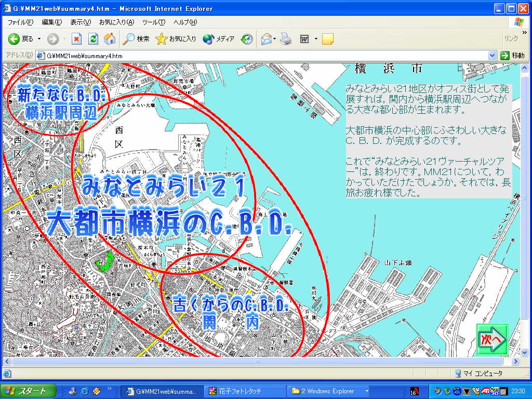Open the メディア media panel

(218, 39)
